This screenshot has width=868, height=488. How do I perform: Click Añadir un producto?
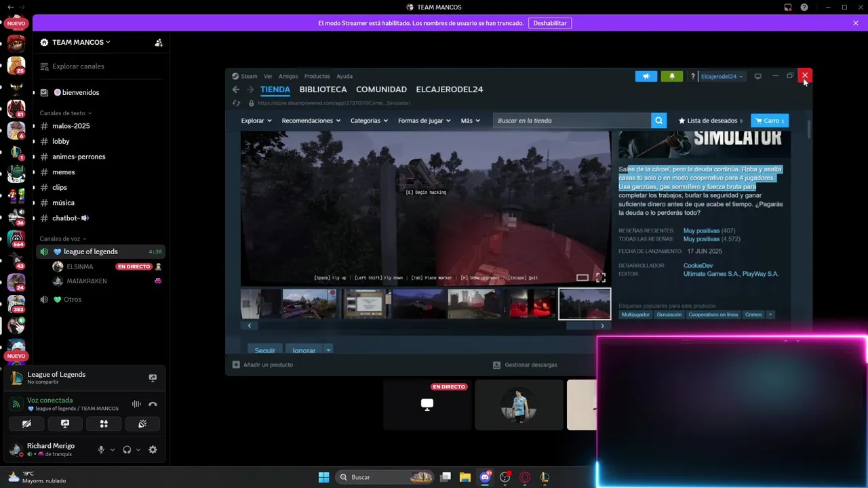[x=262, y=365]
